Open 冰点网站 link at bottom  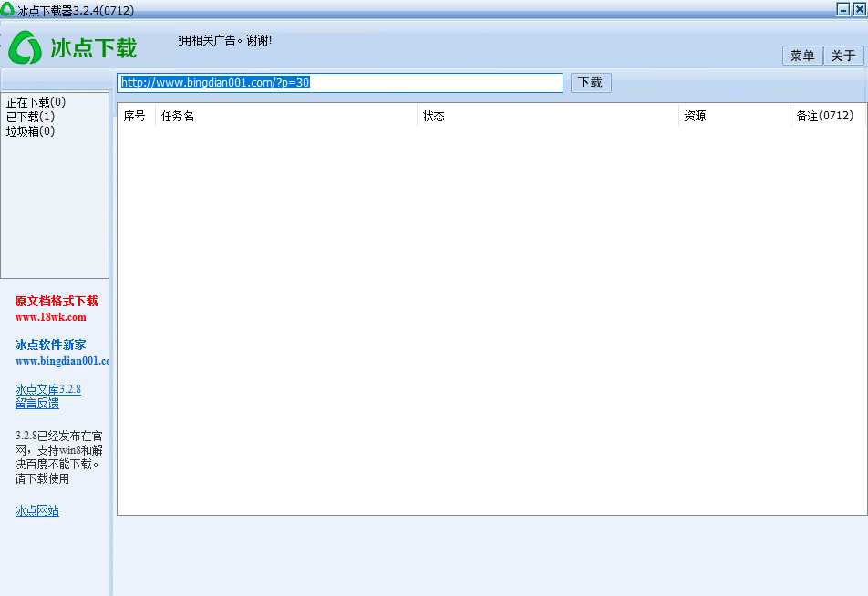[x=37, y=510]
